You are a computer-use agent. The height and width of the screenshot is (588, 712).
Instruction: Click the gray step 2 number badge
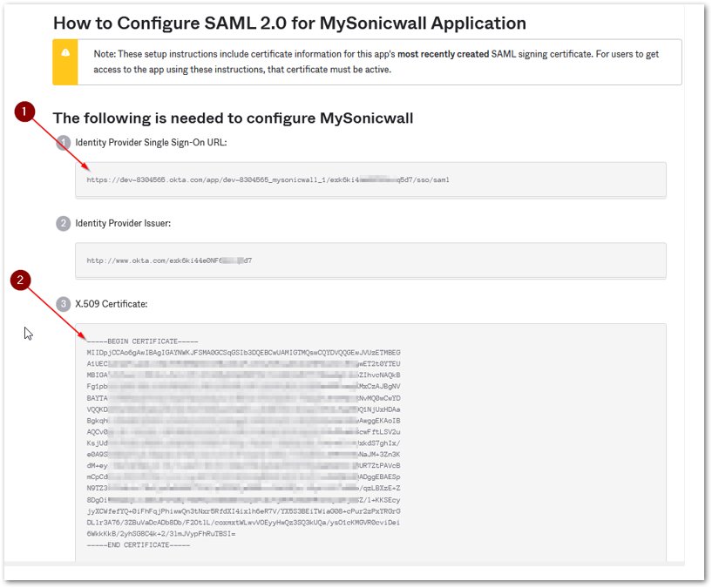(x=63, y=224)
